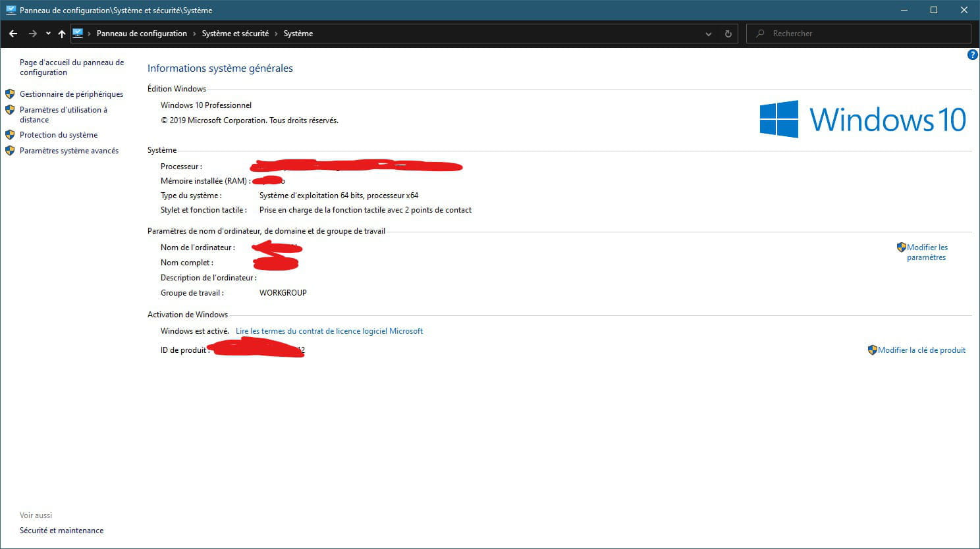This screenshot has height=549, width=980.
Task: Read the Microsoft software license terms link
Action: click(329, 331)
